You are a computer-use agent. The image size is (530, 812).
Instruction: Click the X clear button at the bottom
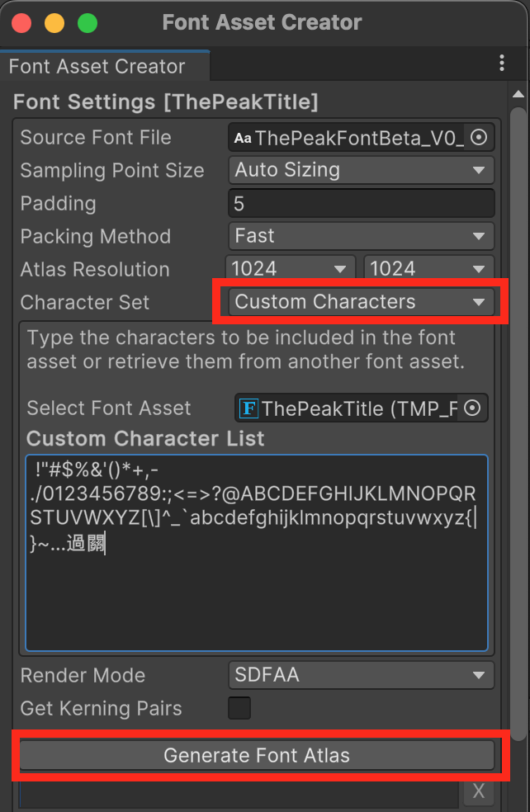(x=479, y=791)
